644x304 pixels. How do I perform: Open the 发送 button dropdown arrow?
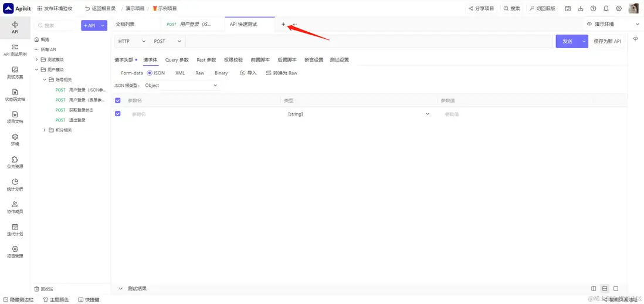pos(584,41)
